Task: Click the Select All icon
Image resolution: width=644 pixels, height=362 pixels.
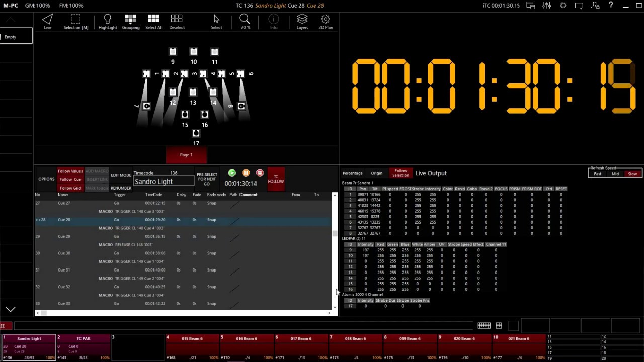Action: point(153,22)
